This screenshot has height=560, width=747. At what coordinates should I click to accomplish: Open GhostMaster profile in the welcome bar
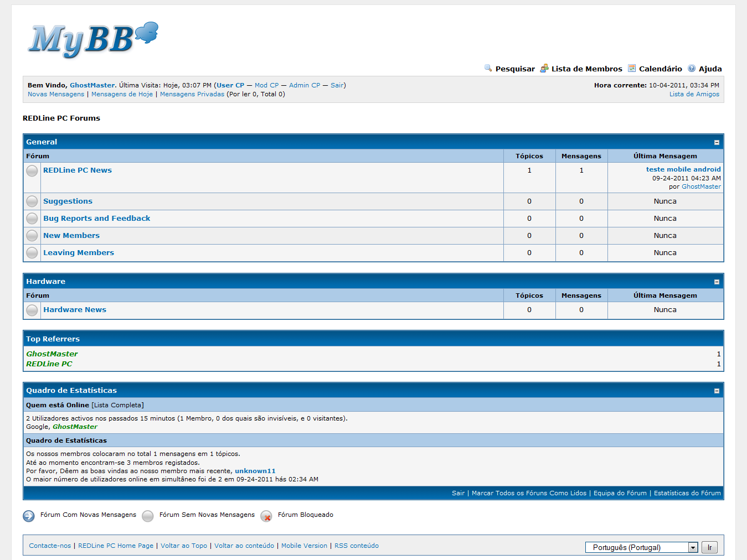tap(92, 85)
